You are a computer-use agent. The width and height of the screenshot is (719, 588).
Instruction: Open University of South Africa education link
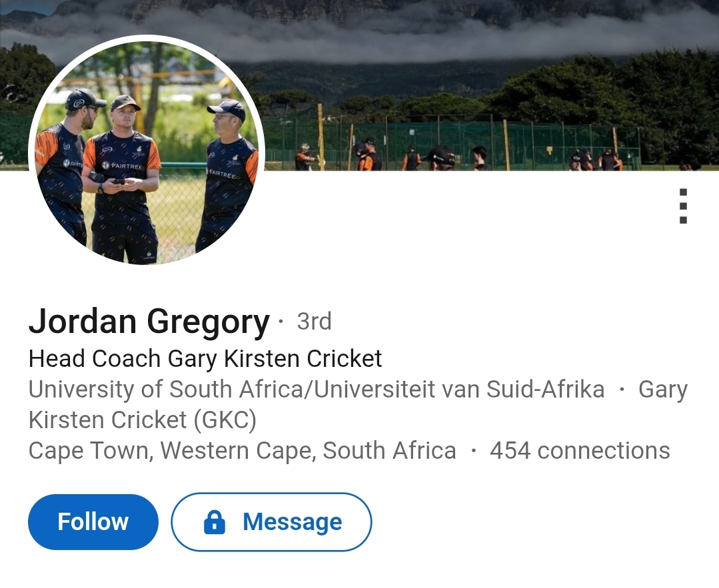(317, 390)
